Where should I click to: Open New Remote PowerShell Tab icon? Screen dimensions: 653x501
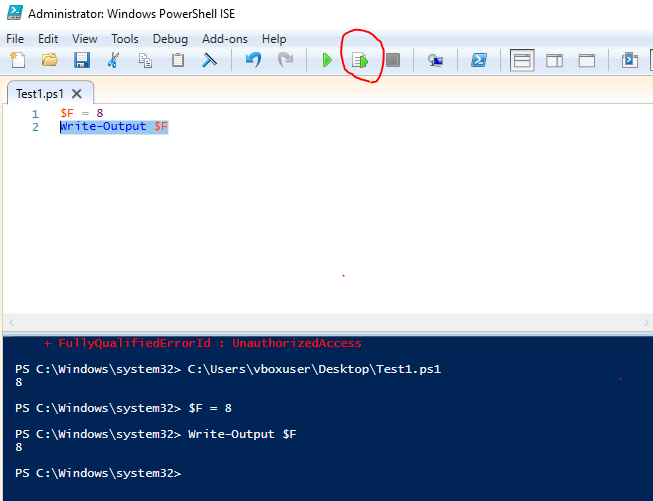point(436,61)
